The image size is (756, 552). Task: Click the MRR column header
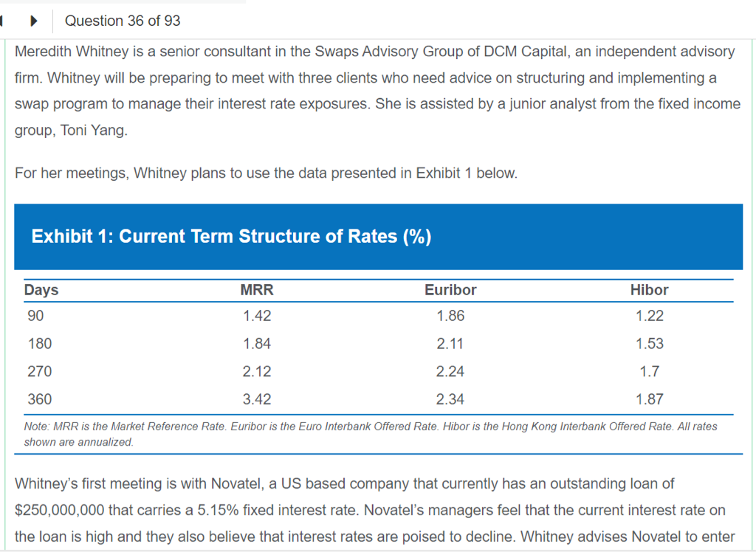[257, 290]
